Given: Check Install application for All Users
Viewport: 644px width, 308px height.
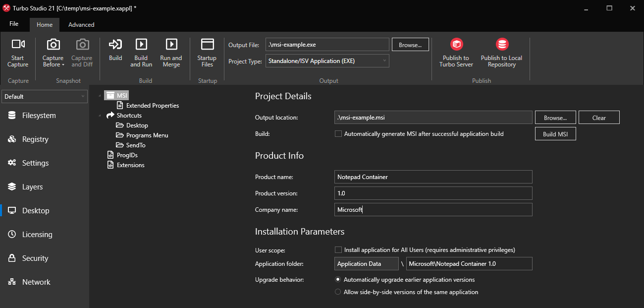Looking at the screenshot, I should point(338,249).
